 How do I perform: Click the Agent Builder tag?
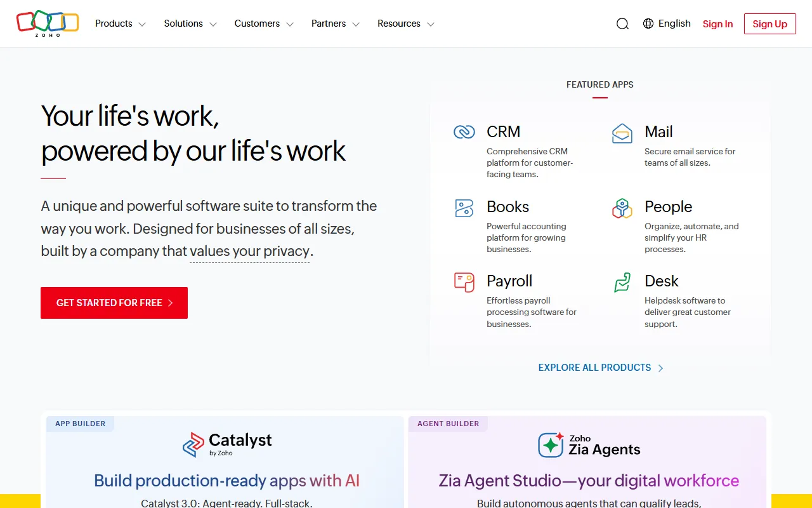coord(449,424)
